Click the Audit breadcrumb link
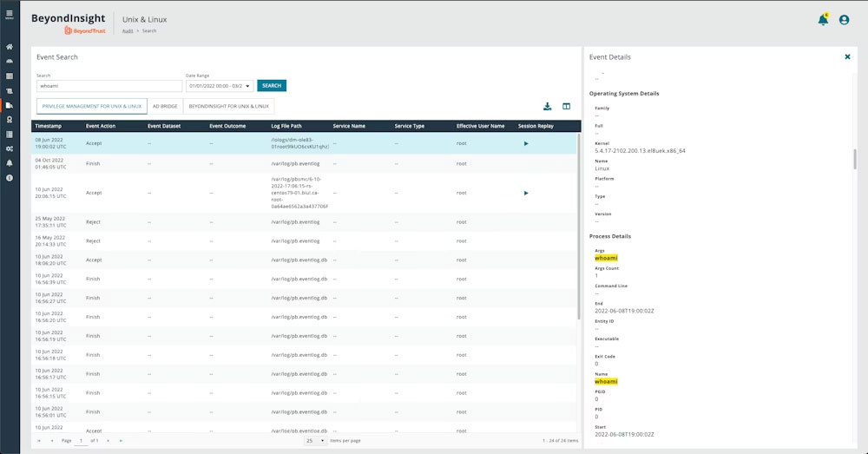Image resolution: width=868 pixels, height=454 pixels. click(x=126, y=30)
